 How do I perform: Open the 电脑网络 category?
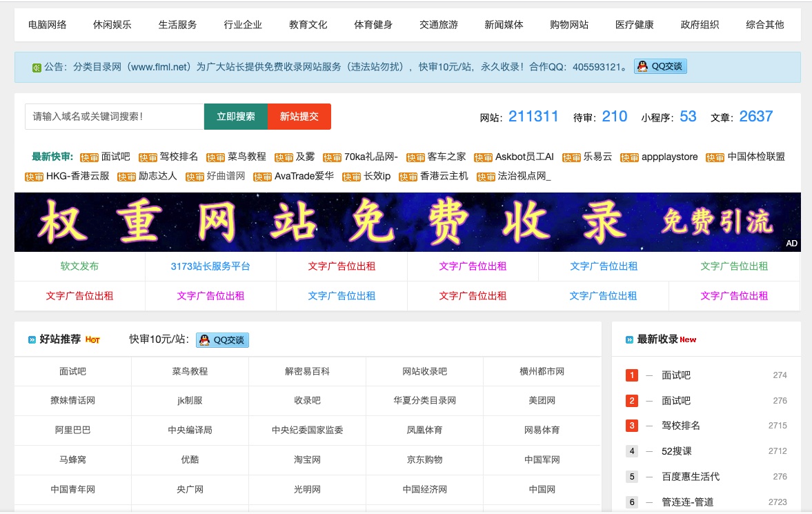47,24
